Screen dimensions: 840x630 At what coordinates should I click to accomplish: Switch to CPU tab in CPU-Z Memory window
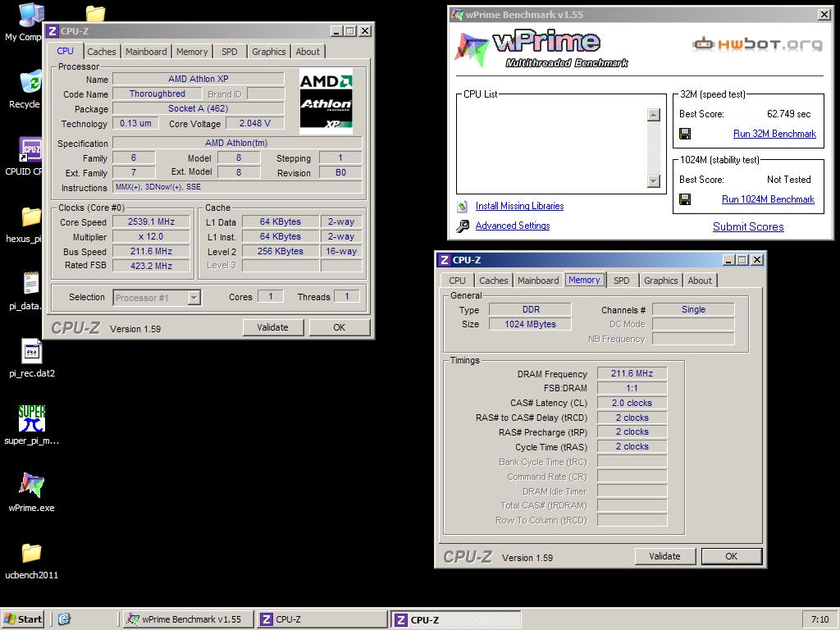457,281
